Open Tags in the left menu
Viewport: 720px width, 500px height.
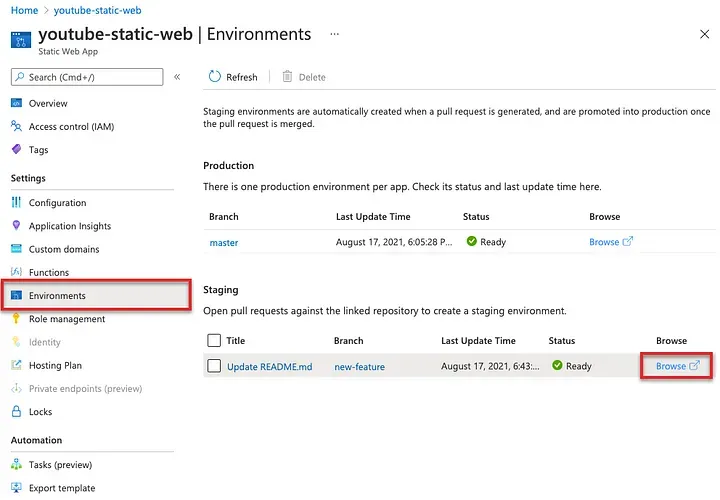[x=38, y=150]
